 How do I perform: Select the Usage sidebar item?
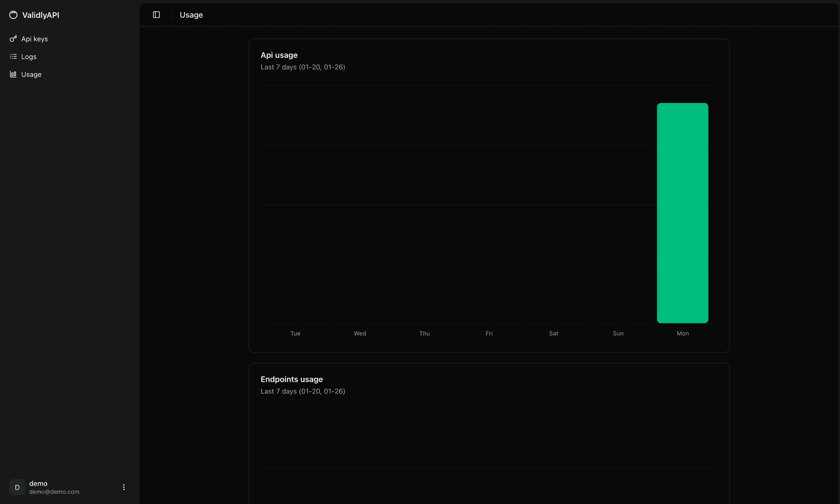(x=31, y=74)
